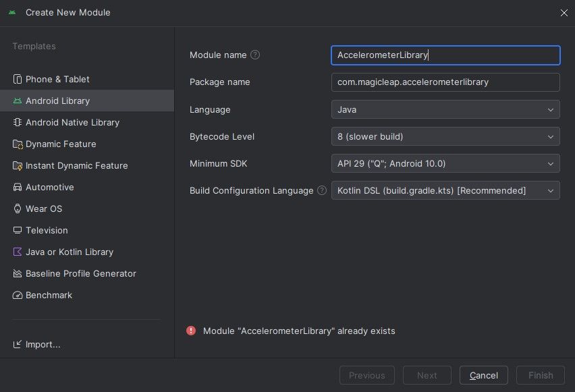Open the Minimum SDK dropdown
Image resolution: width=575 pixels, height=392 pixels.
tap(445, 163)
